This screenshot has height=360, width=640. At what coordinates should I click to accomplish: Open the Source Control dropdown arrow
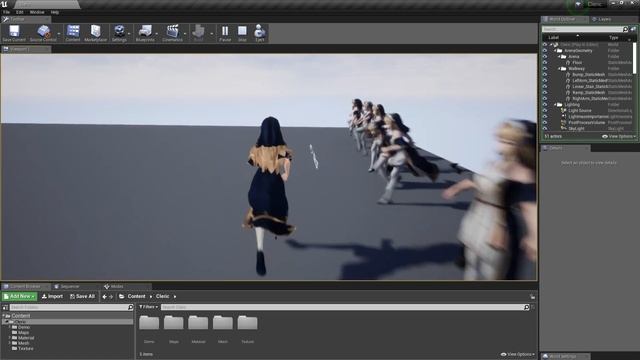59,33
